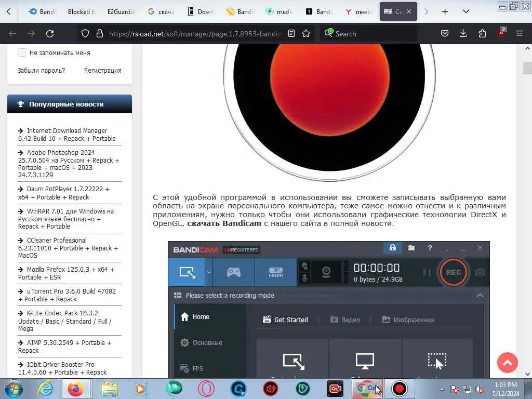
Task: Toggle reader view icon in address bar
Action: point(291,34)
